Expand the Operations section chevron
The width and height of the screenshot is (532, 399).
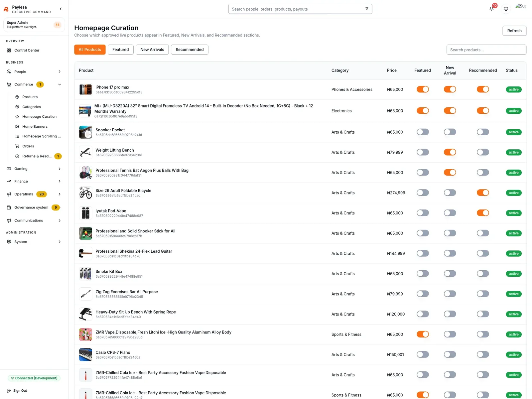click(x=60, y=194)
